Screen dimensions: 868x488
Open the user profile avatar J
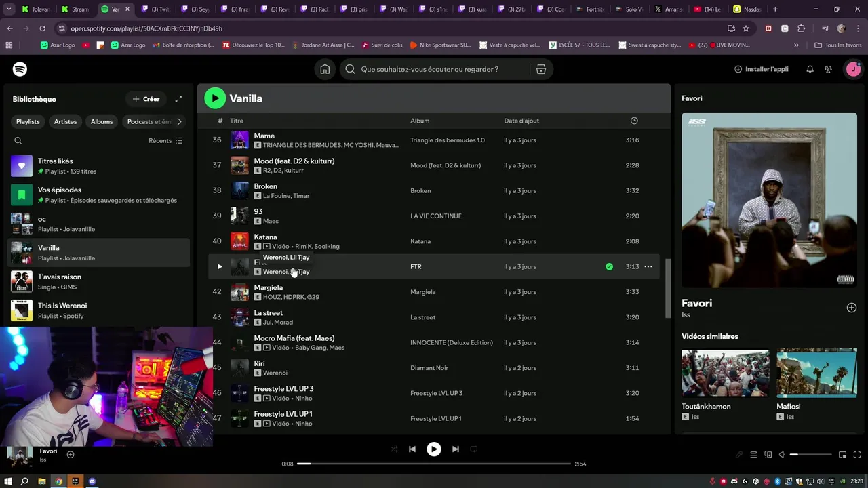tap(853, 69)
